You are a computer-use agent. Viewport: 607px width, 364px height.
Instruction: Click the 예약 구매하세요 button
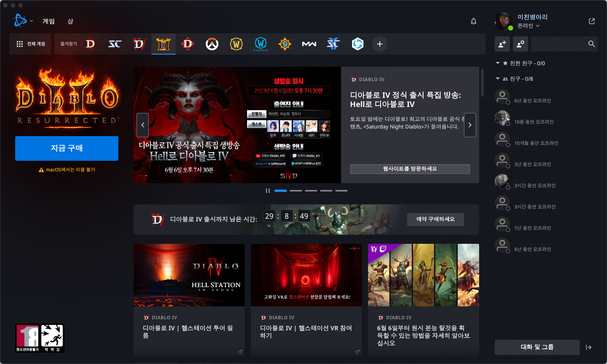[436, 219]
